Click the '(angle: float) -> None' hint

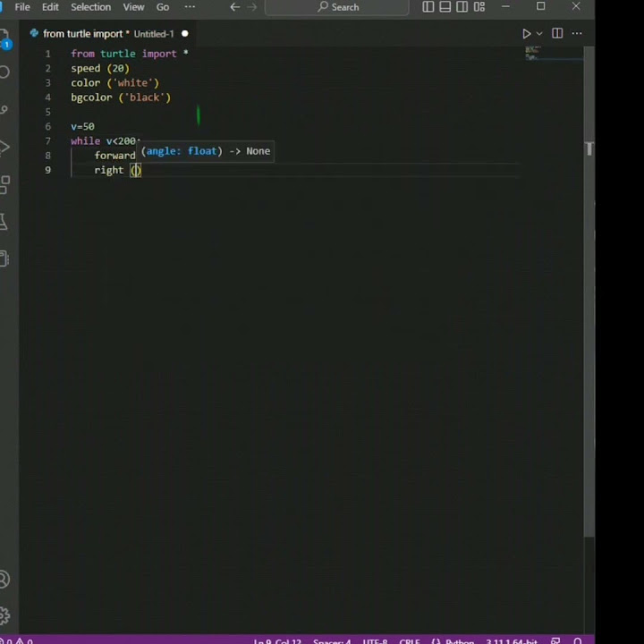pos(206,151)
